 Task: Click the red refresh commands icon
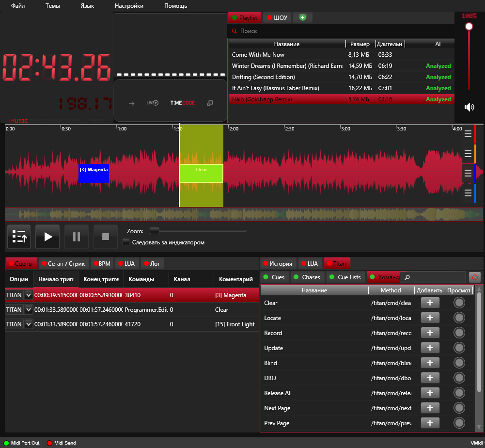coord(474,277)
